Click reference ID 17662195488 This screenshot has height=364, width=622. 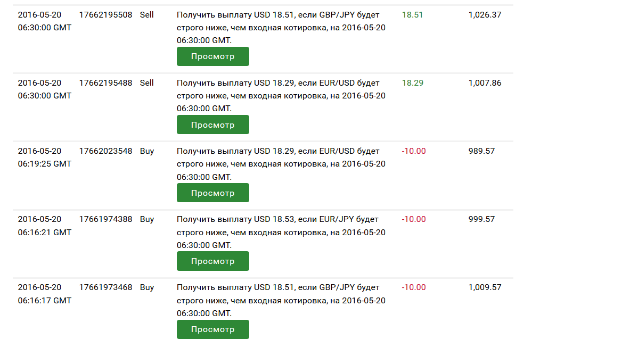pyautogui.click(x=105, y=83)
